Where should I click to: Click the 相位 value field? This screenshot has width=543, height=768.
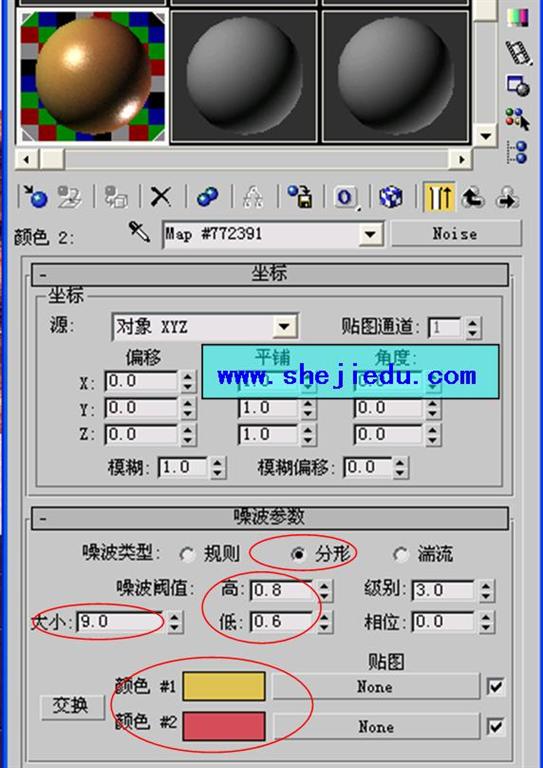click(x=444, y=622)
